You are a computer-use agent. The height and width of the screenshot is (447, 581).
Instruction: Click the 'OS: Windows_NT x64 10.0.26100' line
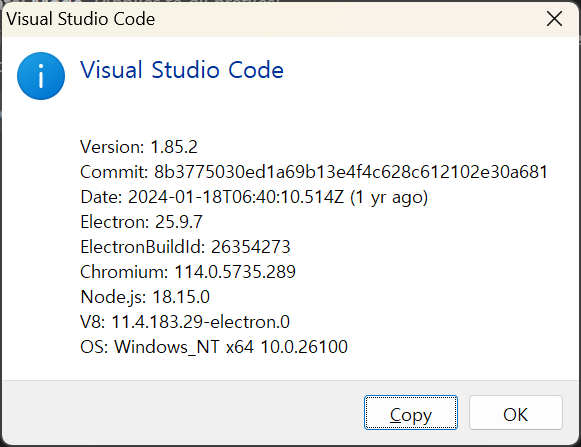pos(214,347)
